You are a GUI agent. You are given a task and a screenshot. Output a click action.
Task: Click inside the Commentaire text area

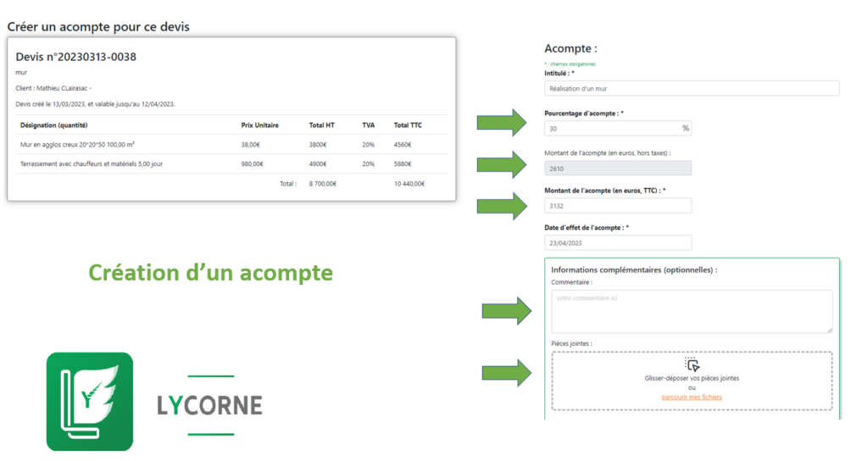[692, 312]
